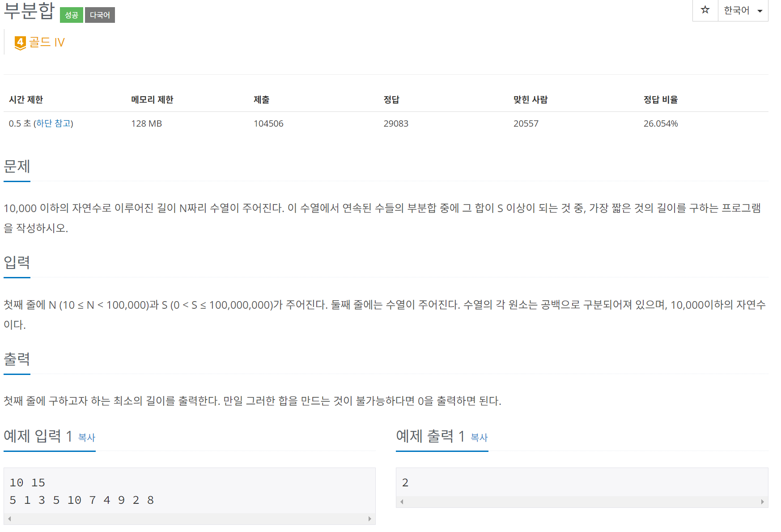The width and height of the screenshot is (781, 532).
Task: Click the 제출 column header
Action: click(262, 100)
